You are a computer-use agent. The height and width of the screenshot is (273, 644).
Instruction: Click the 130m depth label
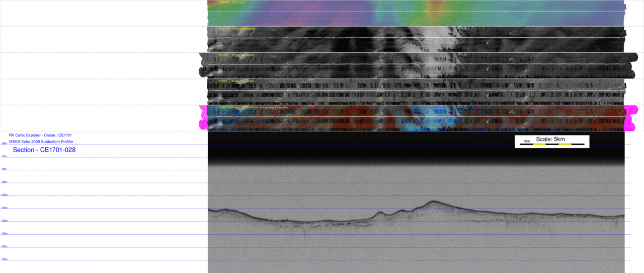[x=4, y=233]
